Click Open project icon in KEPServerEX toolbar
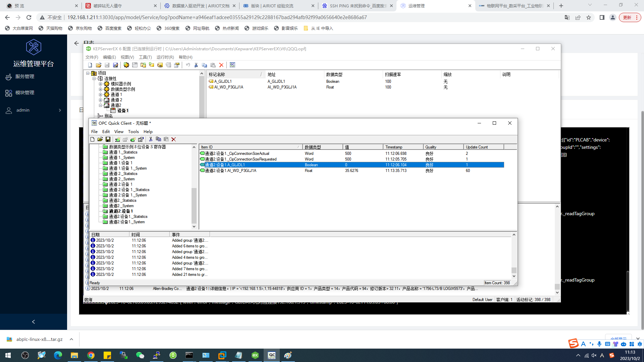 (x=98, y=65)
